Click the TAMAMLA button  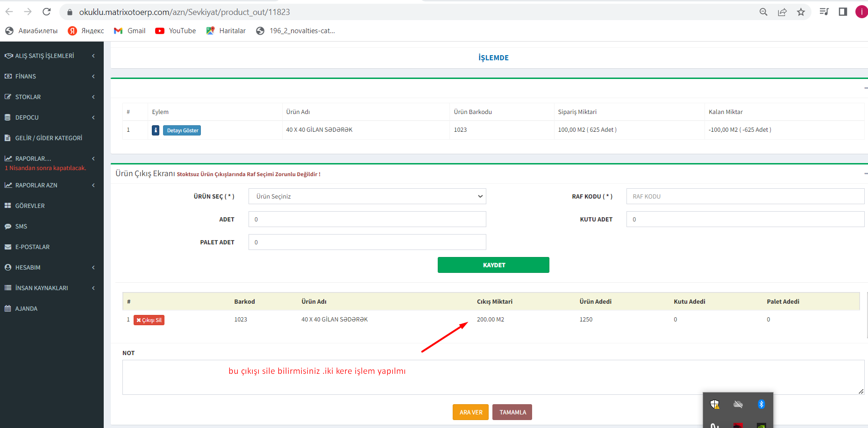coord(512,412)
